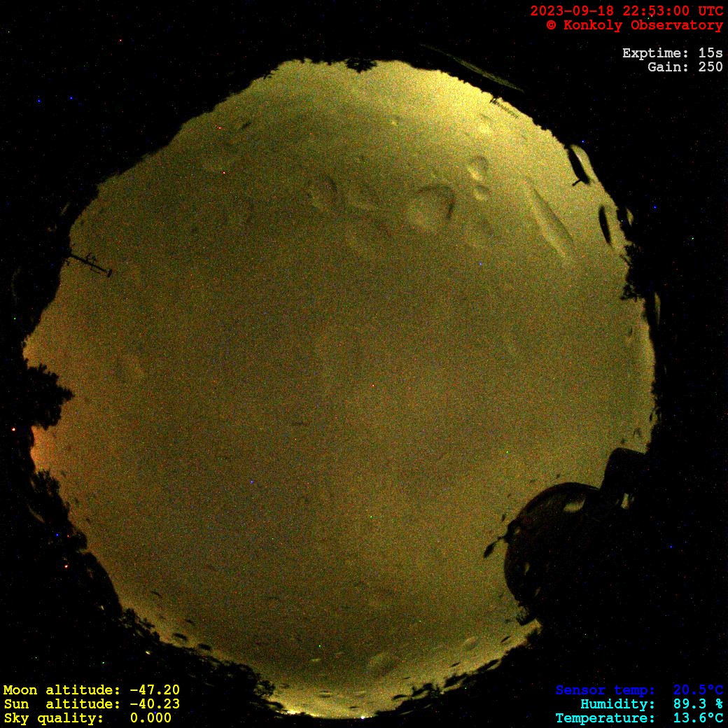The height and width of the screenshot is (728, 728).
Task: Click the Sun altitude -40.23 readout
Action: [x=91, y=704]
